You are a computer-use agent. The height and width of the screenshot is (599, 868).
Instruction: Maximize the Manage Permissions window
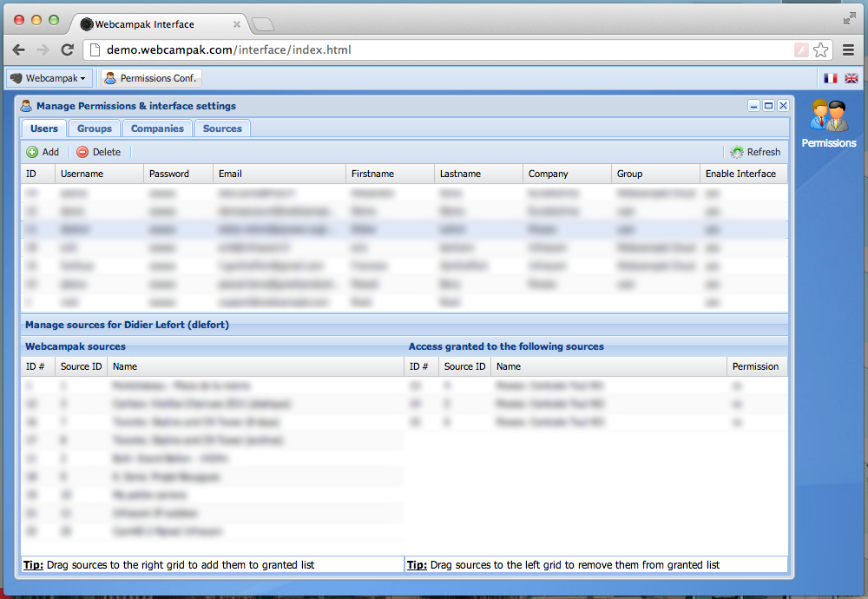click(768, 106)
